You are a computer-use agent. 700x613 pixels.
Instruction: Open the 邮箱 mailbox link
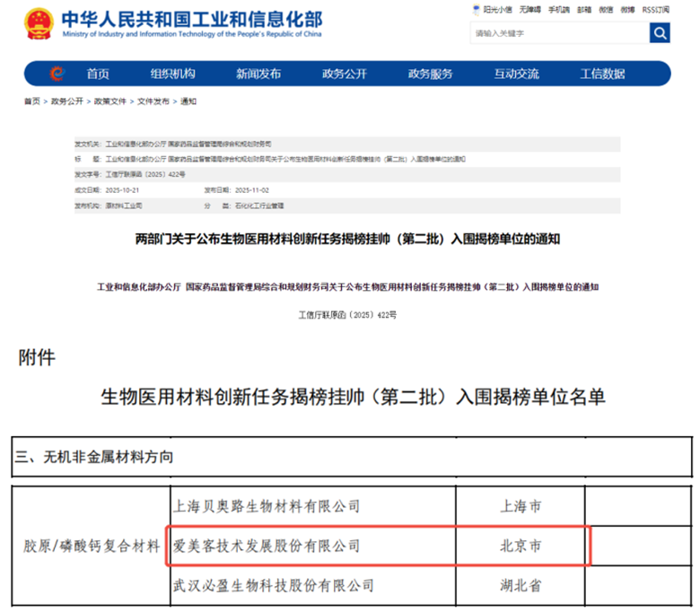coord(584,9)
